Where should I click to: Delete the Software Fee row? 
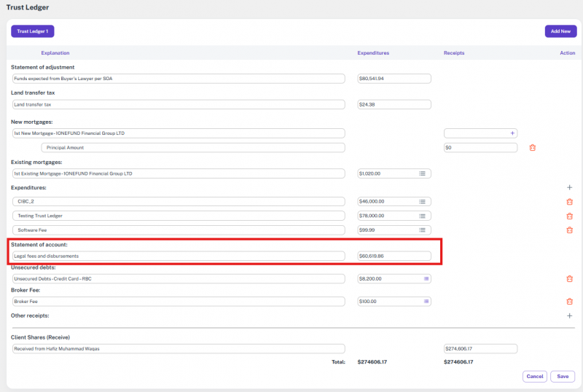pos(569,230)
